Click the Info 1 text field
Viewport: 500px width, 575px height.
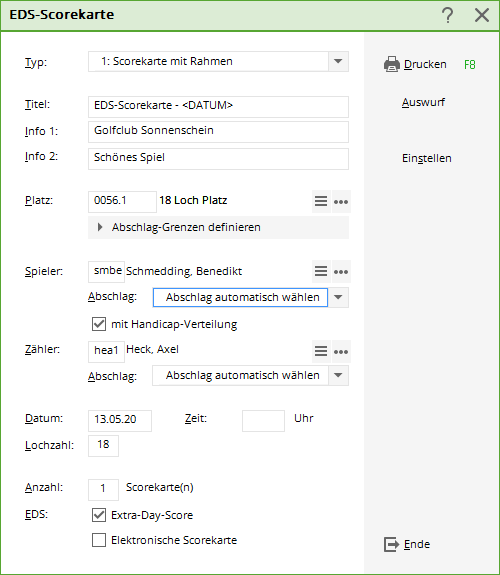(x=218, y=132)
